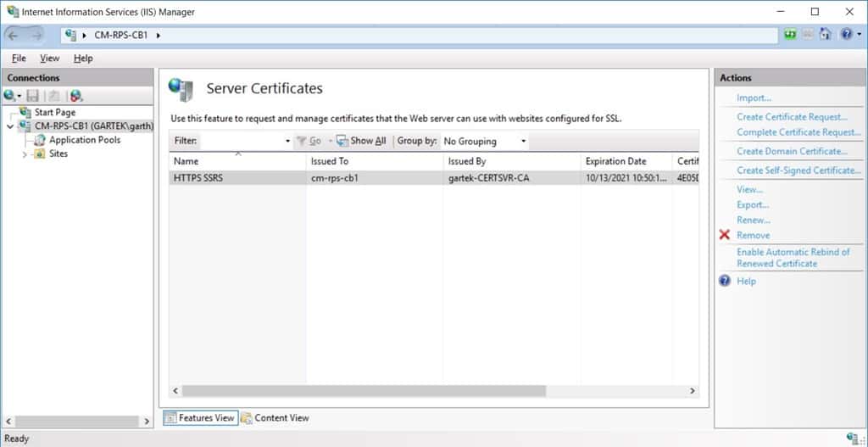Image resolution: width=868 pixels, height=447 pixels.
Task: Open the Go button dropdown arrow
Action: [x=330, y=142]
